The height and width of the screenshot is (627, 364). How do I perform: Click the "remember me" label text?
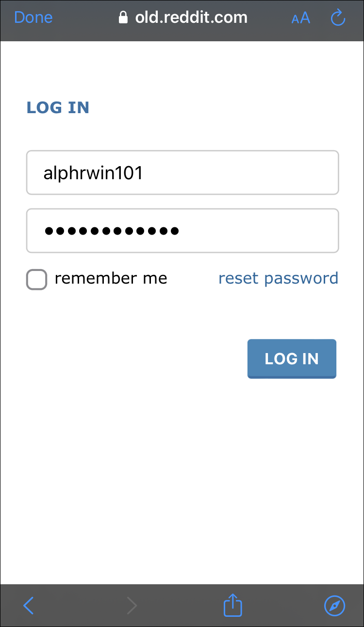coord(111,278)
